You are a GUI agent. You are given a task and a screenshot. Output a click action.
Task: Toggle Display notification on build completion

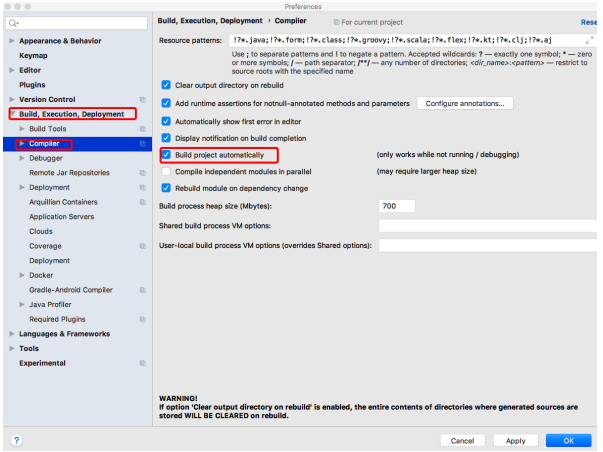166,138
